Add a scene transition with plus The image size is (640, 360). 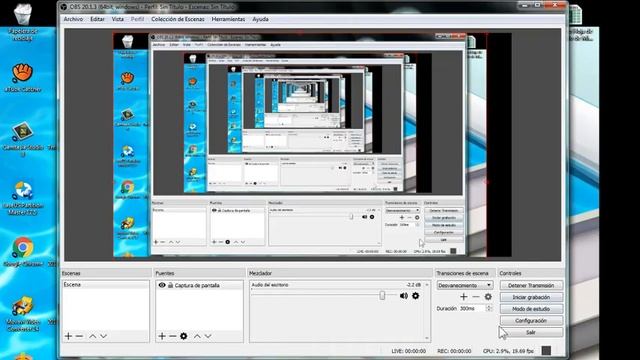(x=464, y=297)
